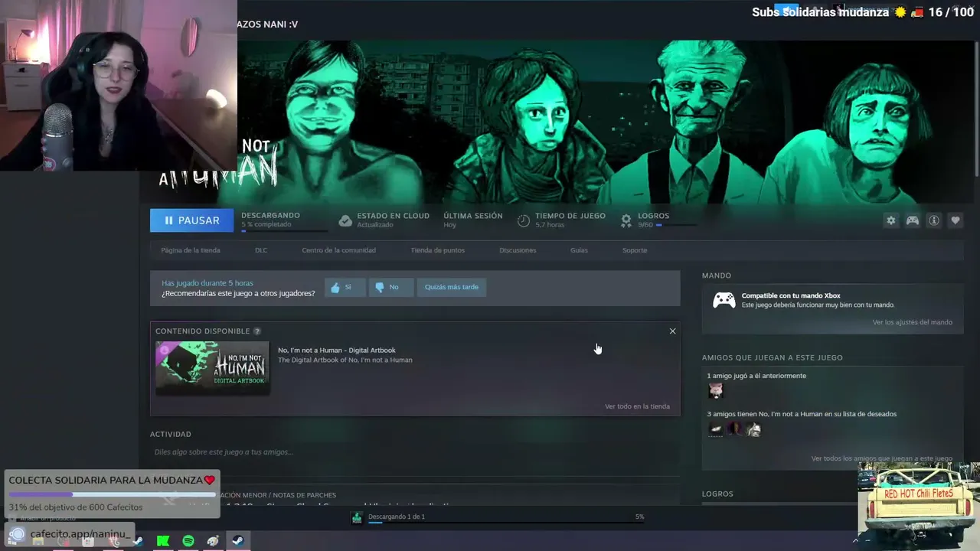Click the ÚLTIMA SESIÓN label
Screen dimensions: 980x551
[473, 216]
